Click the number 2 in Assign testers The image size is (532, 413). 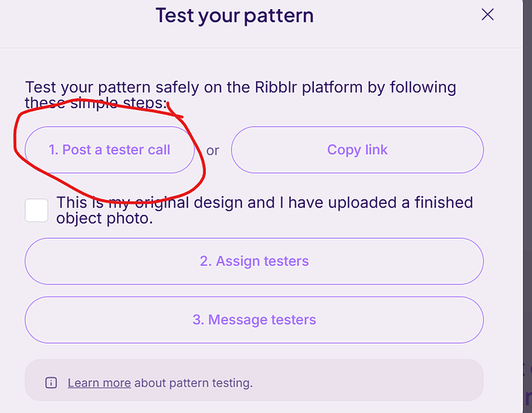click(206, 261)
